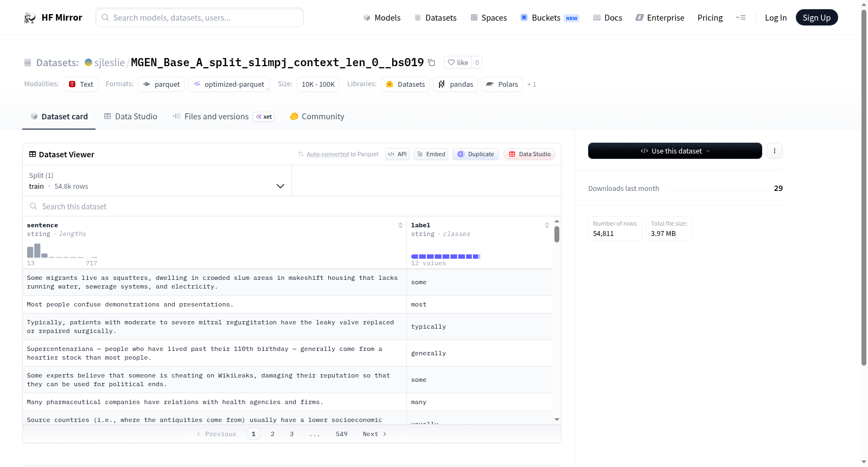Switch to the Community tab
The image size is (868, 467).
click(x=317, y=116)
